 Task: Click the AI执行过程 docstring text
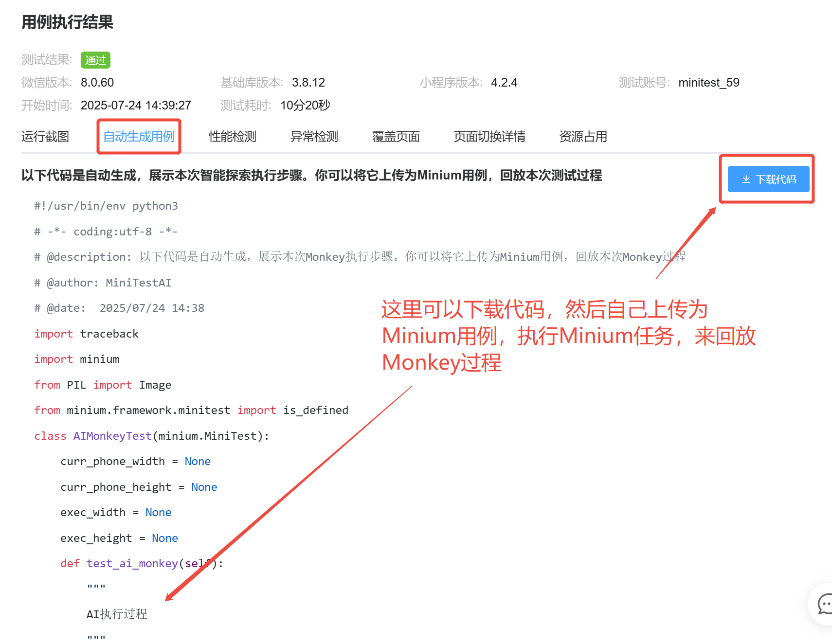click(117, 614)
